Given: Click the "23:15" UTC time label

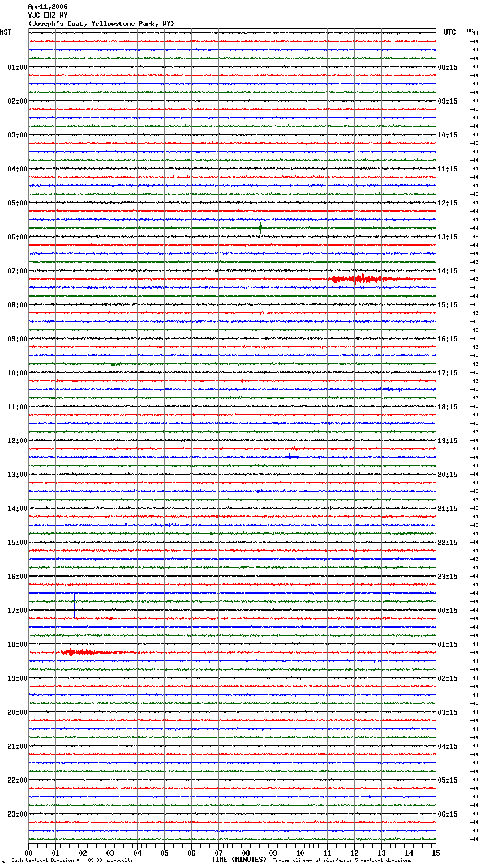Looking at the screenshot, I should [448, 577].
